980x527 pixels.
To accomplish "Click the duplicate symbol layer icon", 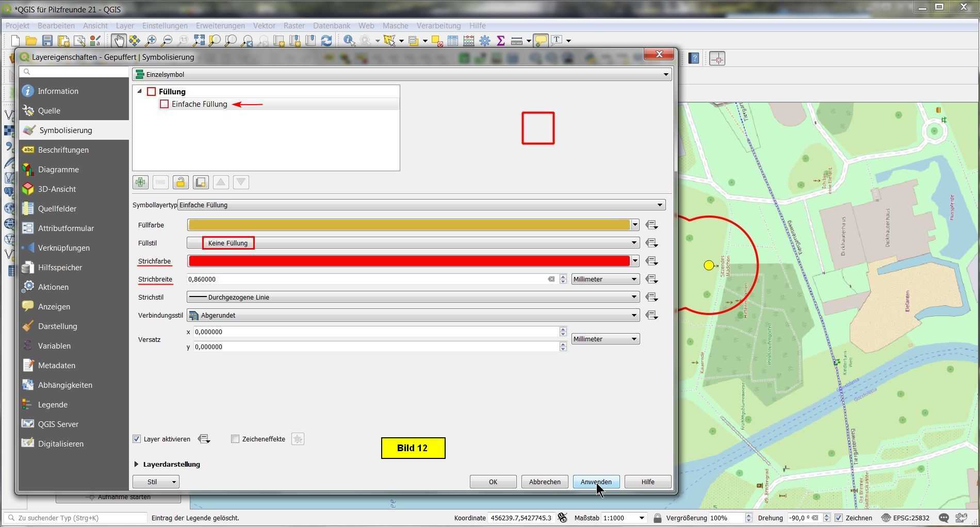I will [x=201, y=182].
